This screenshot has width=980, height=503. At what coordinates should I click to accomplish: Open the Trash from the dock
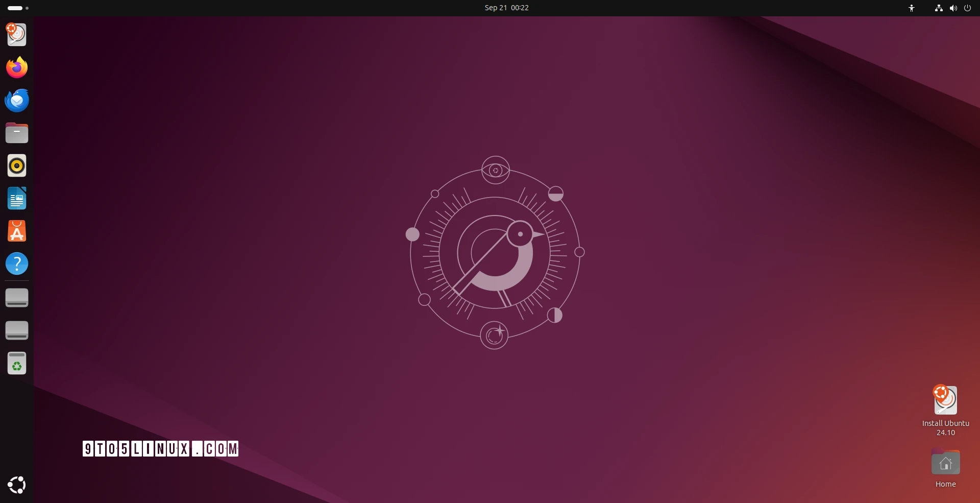pyautogui.click(x=17, y=363)
